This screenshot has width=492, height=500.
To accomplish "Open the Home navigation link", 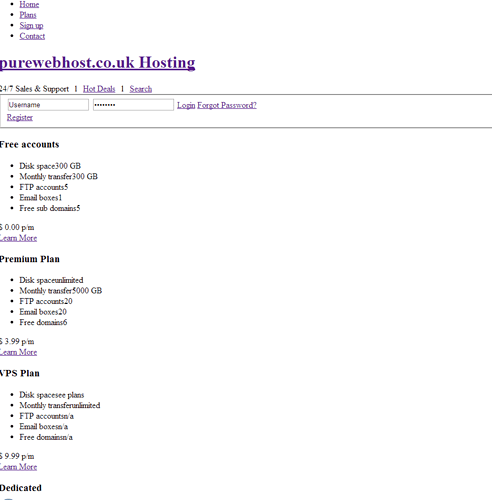I will coord(29,4).
